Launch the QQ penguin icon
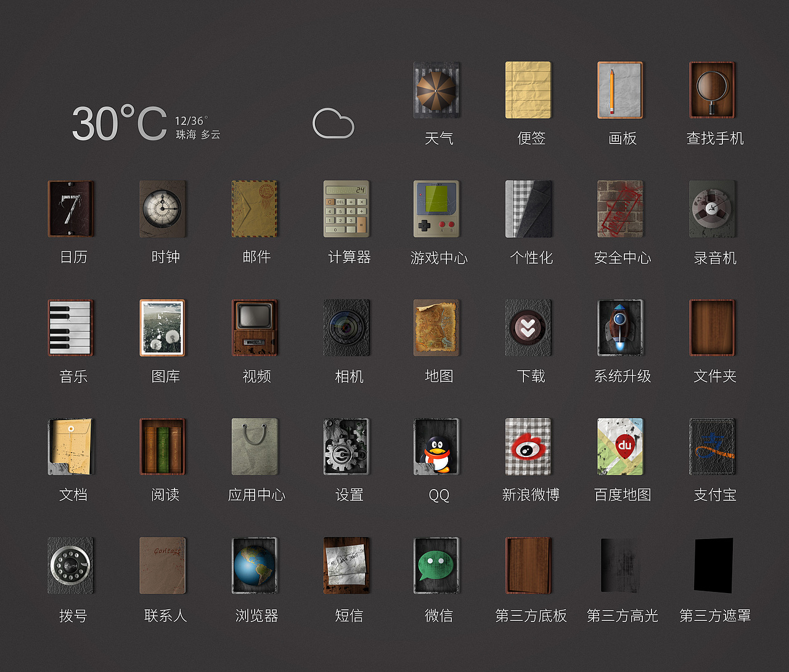The image size is (789, 672). click(436, 447)
